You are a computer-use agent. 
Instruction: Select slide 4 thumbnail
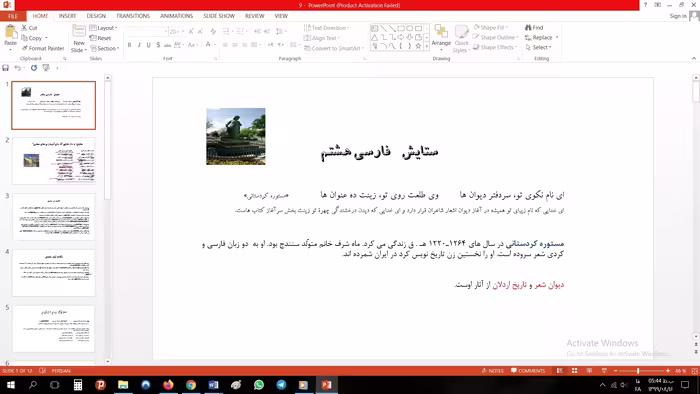click(x=54, y=273)
